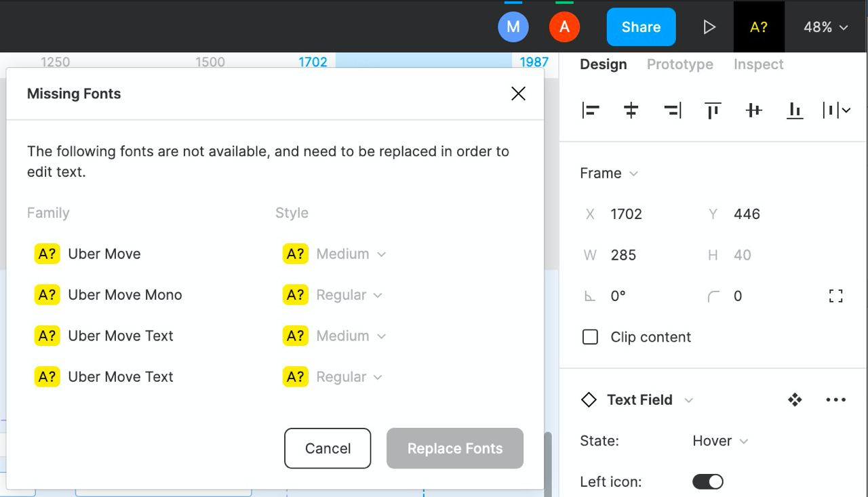Click the Uber Move family name
This screenshot has width=868, height=497.
coord(104,254)
